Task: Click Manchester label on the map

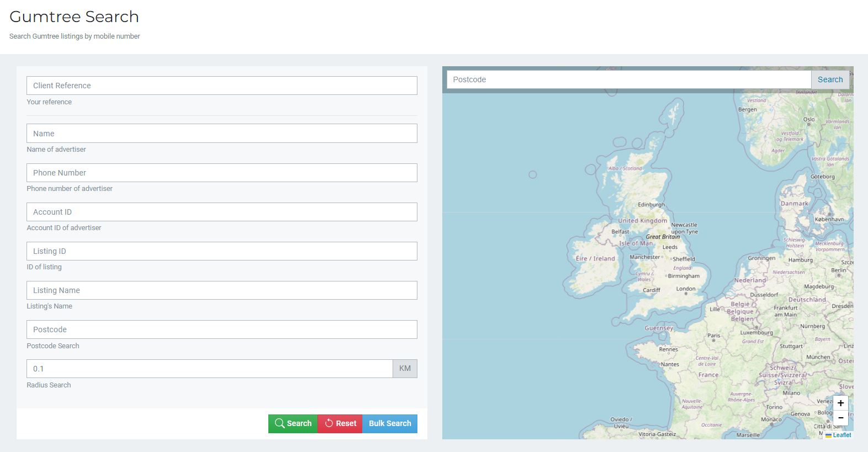Action: [645, 257]
